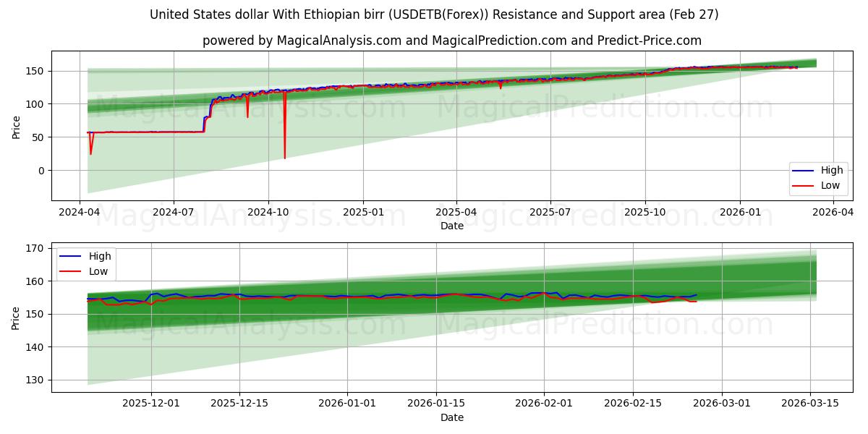Click the '160' y-axis label in bottom chart
This screenshot has width=868, height=434.
coord(35,281)
